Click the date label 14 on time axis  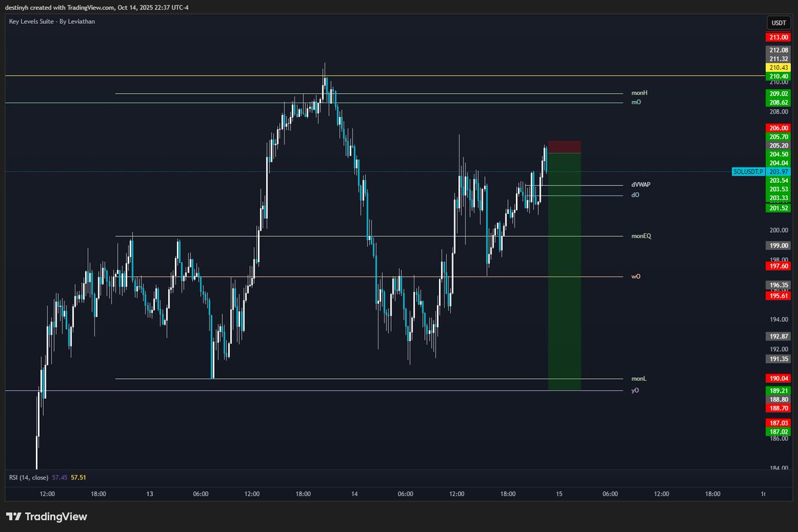click(x=354, y=494)
